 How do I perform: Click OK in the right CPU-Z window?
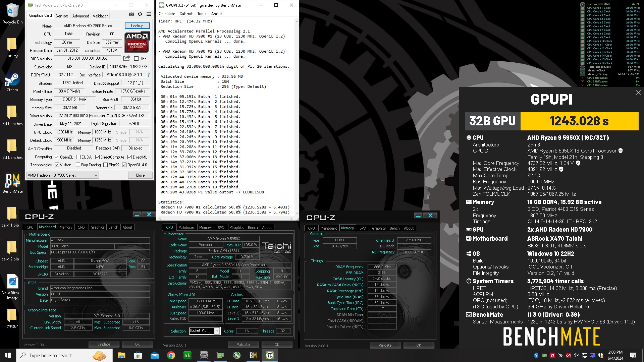[419, 345]
